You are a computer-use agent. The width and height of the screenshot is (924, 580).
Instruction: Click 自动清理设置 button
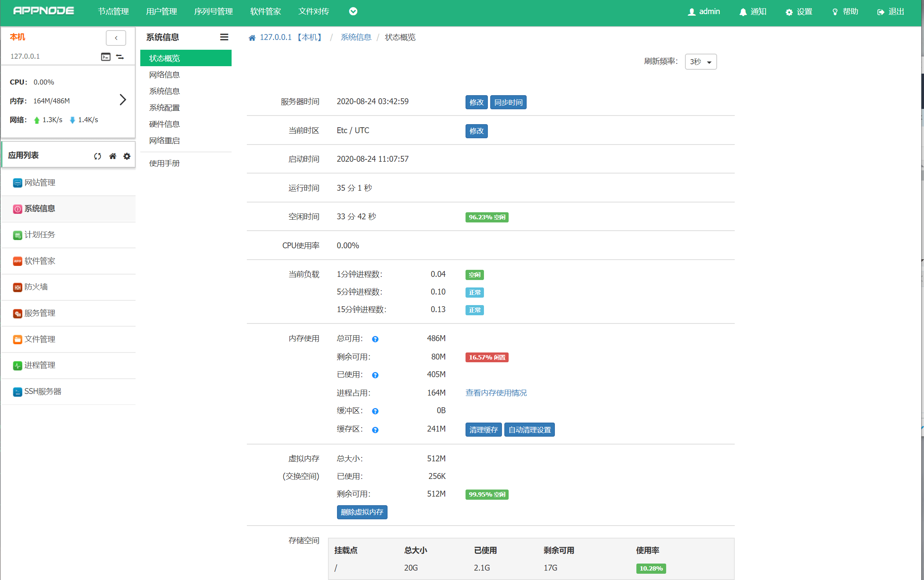[x=529, y=430]
